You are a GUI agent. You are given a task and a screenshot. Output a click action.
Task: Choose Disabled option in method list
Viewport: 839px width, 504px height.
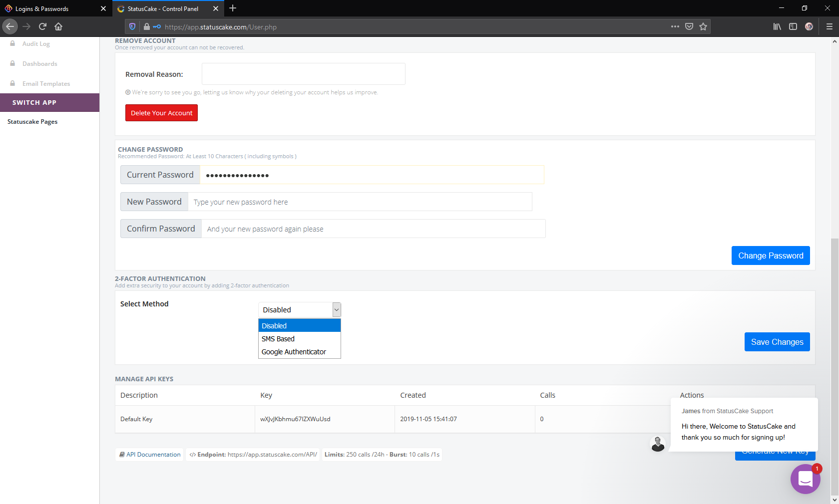click(x=300, y=326)
